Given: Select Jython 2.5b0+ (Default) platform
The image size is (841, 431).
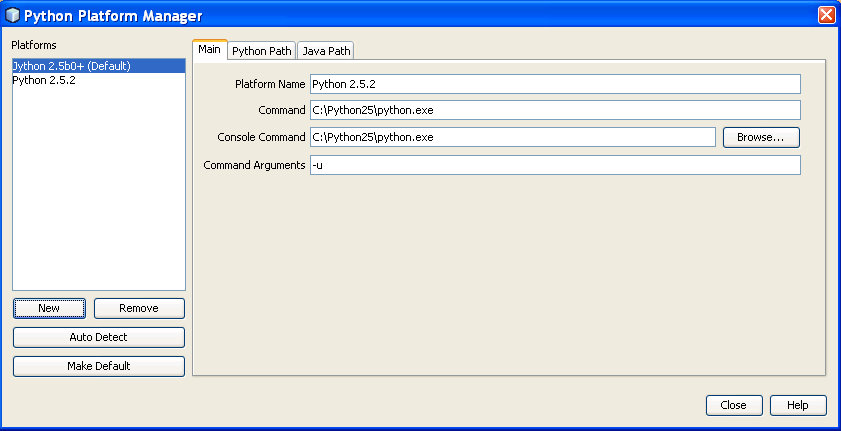Looking at the screenshot, I should 99,66.
